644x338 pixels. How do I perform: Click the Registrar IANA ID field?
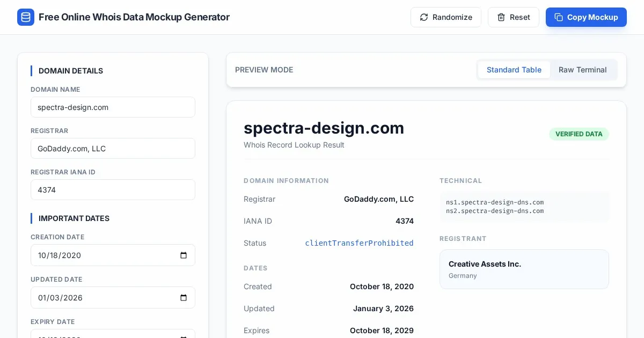113,190
